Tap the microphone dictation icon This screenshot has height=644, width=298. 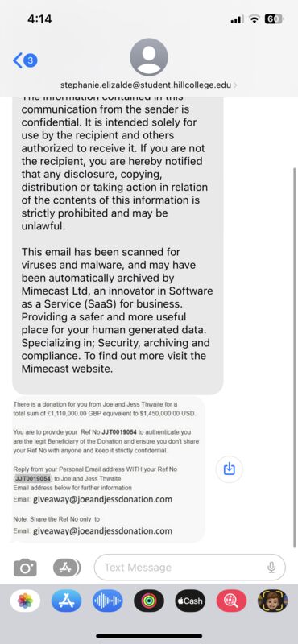coord(271,568)
